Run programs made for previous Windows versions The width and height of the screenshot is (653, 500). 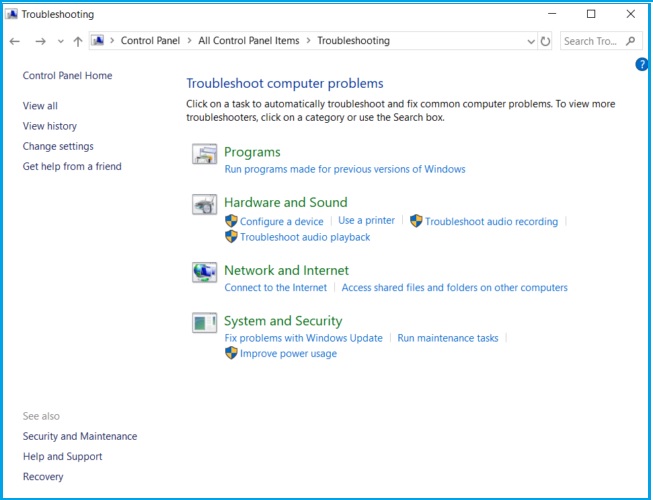[x=345, y=169]
